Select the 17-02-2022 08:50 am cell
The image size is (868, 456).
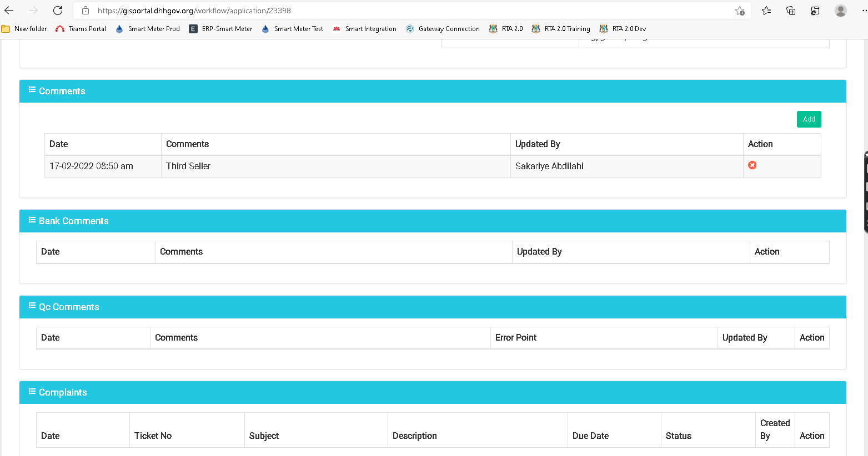point(103,166)
